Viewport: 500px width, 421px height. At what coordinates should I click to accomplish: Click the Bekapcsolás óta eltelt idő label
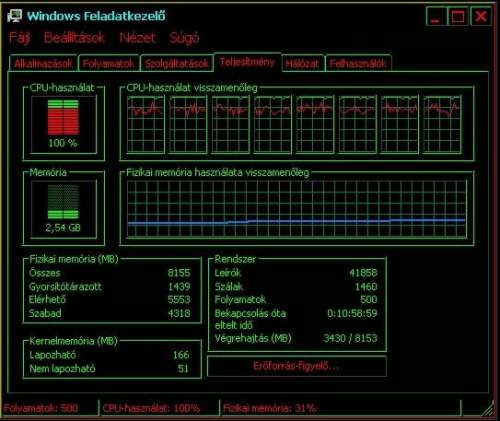click(x=250, y=319)
